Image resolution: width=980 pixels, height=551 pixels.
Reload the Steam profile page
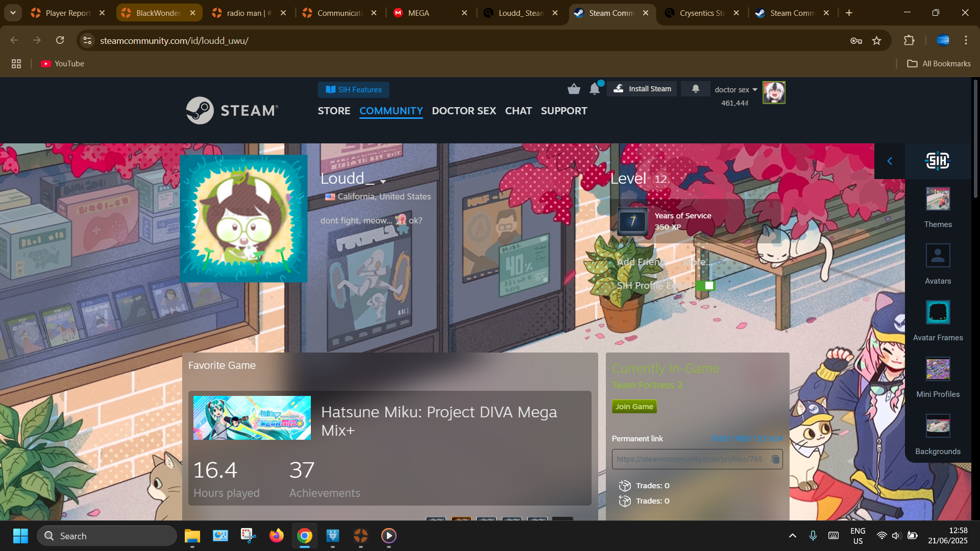(60, 40)
